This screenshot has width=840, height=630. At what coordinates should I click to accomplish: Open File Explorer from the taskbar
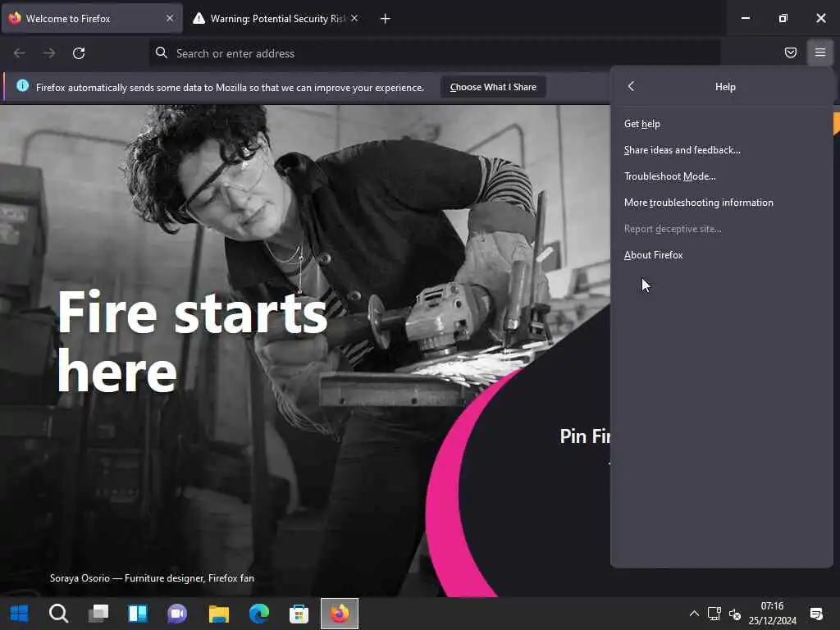pyautogui.click(x=218, y=614)
